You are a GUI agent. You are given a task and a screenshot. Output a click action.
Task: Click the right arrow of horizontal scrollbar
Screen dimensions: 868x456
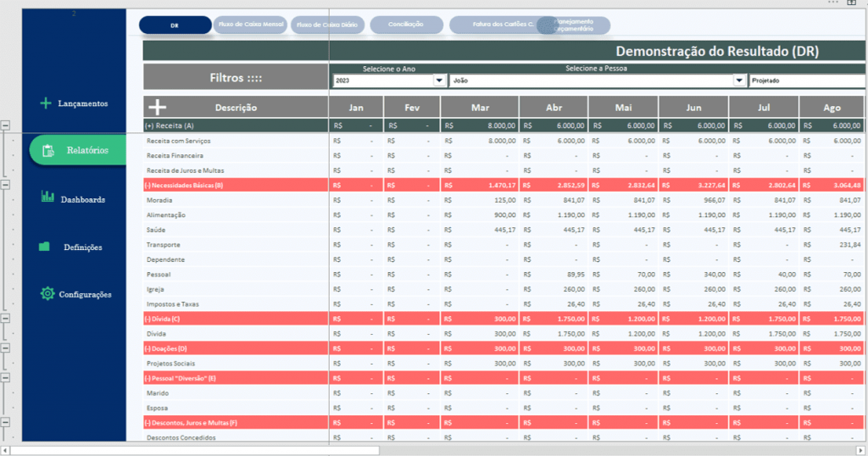[861, 450]
